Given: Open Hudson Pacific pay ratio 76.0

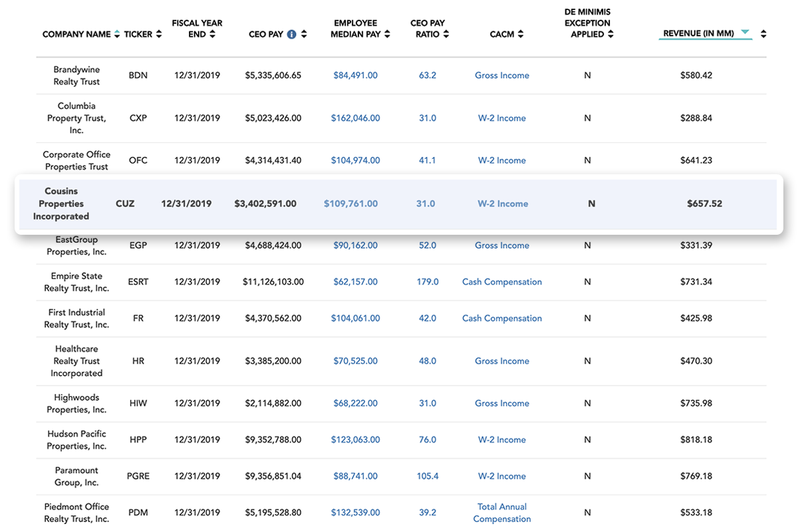Looking at the screenshot, I should (428, 440).
